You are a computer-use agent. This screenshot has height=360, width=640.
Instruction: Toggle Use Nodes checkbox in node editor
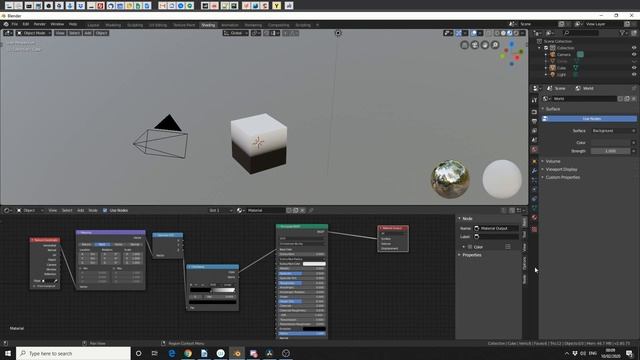[105, 211]
